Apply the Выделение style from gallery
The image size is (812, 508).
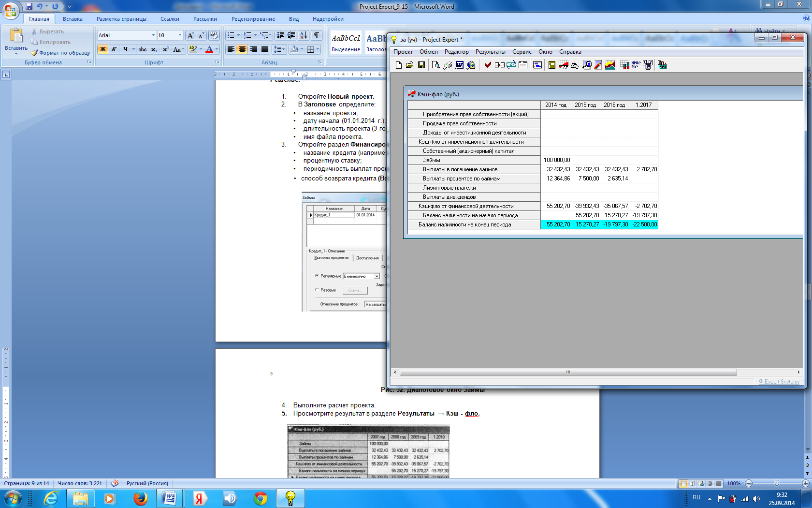pos(346,43)
